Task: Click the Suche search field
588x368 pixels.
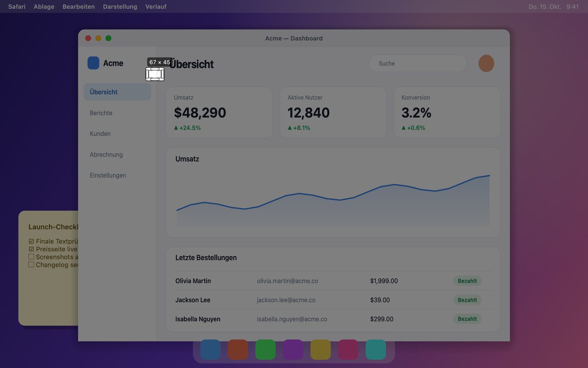Action: [x=418, y=63]
